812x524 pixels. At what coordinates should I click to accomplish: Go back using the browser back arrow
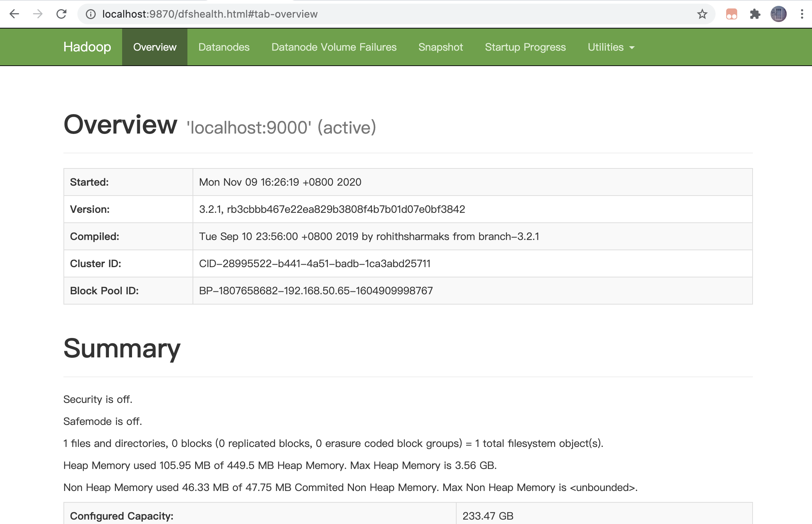point(14,14)
